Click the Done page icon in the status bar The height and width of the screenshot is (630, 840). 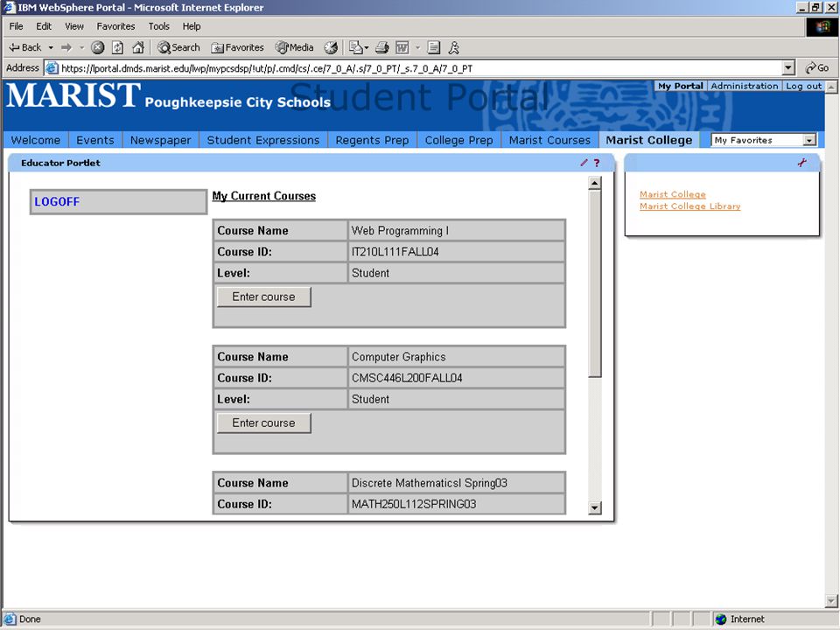click(x=10, y=619)
